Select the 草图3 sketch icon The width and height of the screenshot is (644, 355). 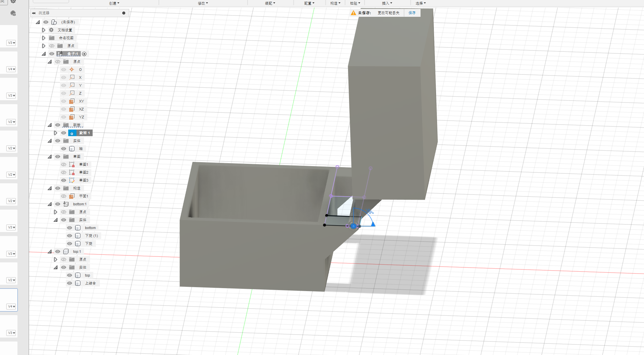pos(72,180)
